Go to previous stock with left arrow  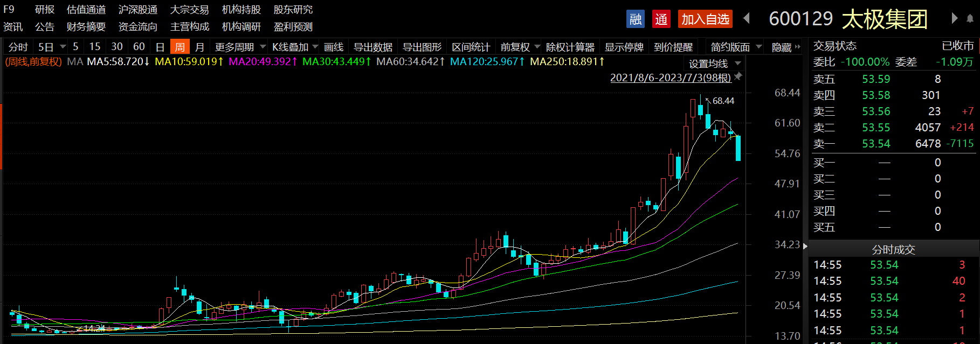click(x=747, y=18)
